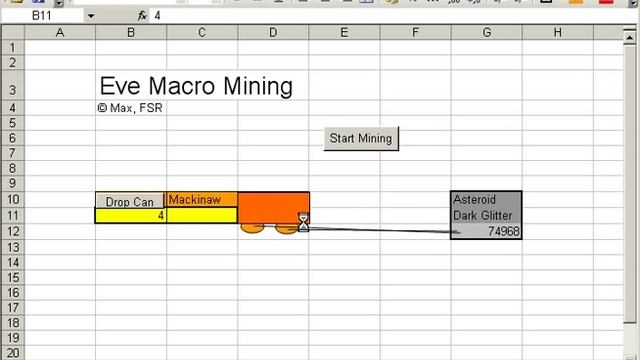Click the left orange ellipse wheel shape
Image resolution: width=640 pixels, height=360 pixels.
[x=252, y=228]
